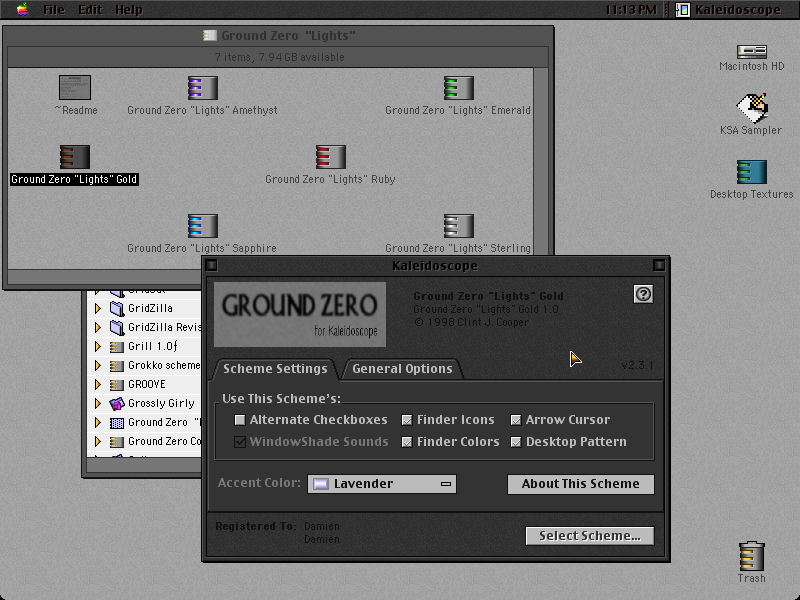Click the Ground Zero "Lights" window title bar
Screen dimensions: 800x600
tap(279, 36)
